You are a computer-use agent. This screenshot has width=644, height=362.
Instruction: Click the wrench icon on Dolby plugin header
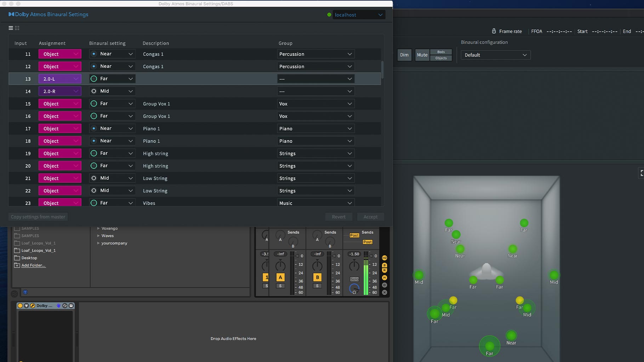(x=32, y=306)
